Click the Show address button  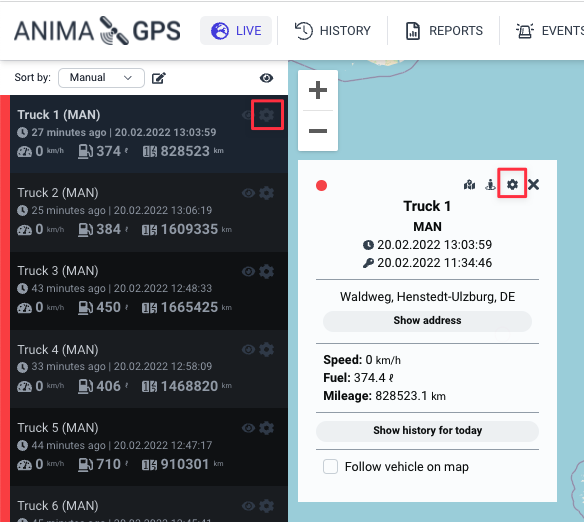tap(427, 321)
